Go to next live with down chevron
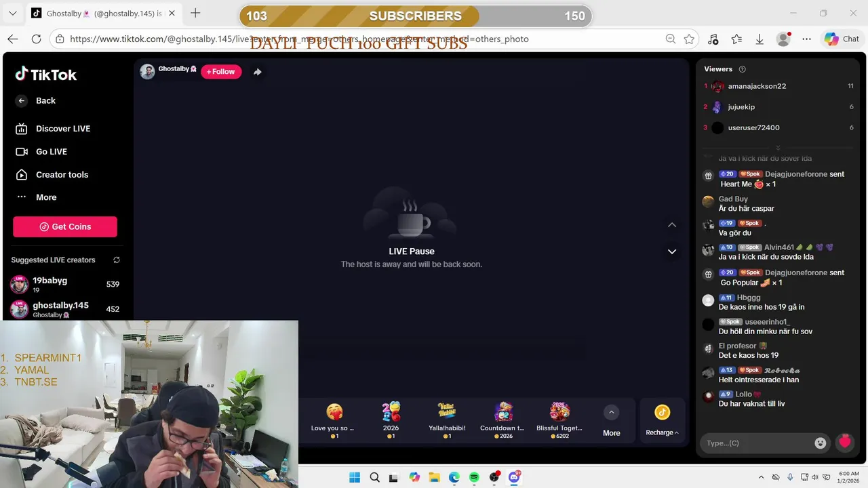Viewport: 868px width, 488px height. pyautogui.click(x=672, y=251)
